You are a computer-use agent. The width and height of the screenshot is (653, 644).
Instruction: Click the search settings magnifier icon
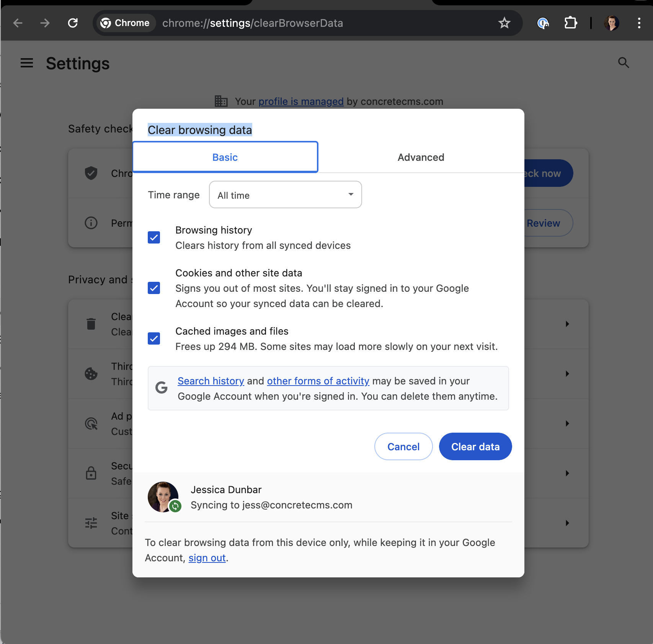tap(624, 63)
